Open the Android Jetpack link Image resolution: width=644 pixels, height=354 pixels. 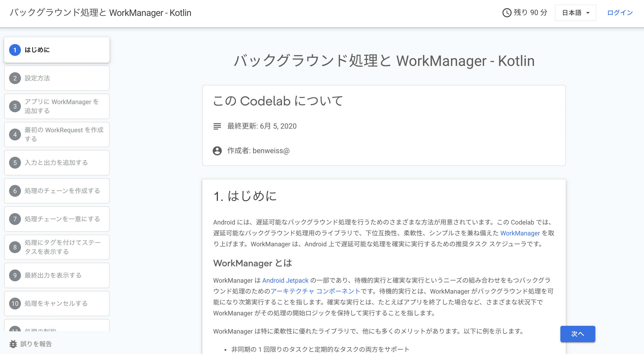(285, 280)
